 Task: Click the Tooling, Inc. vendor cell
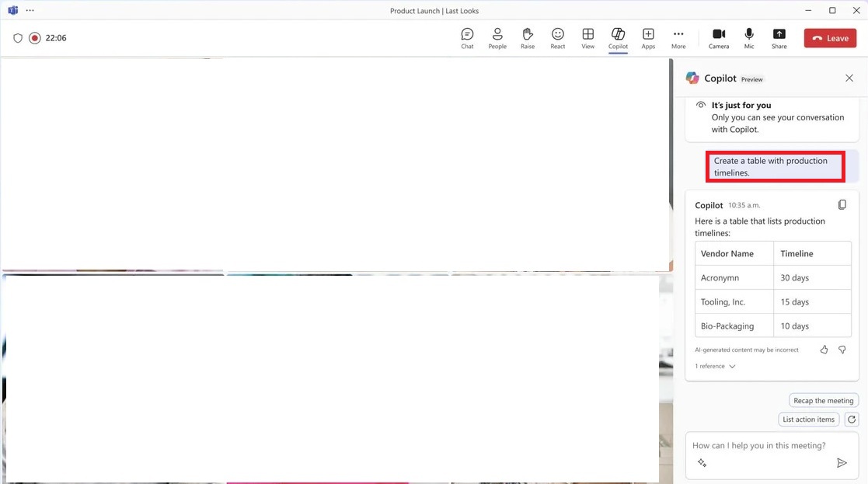click(734, 302)
